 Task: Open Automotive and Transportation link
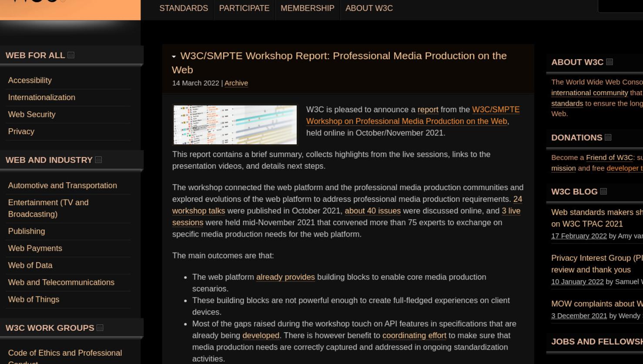click(62, 186)
